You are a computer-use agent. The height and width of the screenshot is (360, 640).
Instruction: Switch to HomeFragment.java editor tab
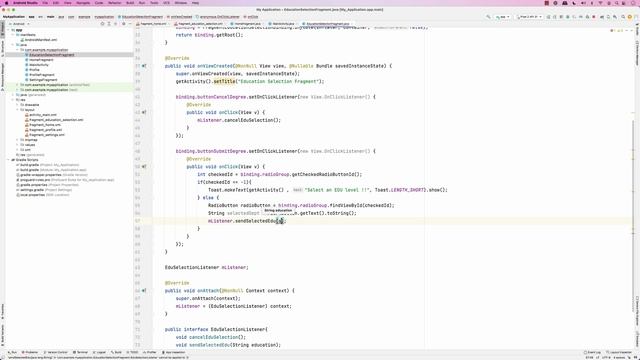click(247, 24)
